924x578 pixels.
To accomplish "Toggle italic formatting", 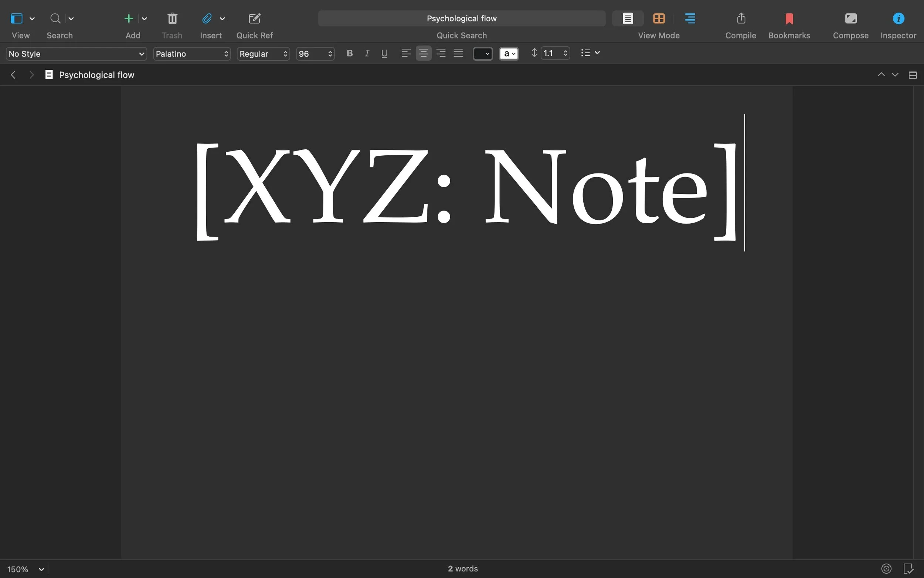I will click(x=366, y=53).
